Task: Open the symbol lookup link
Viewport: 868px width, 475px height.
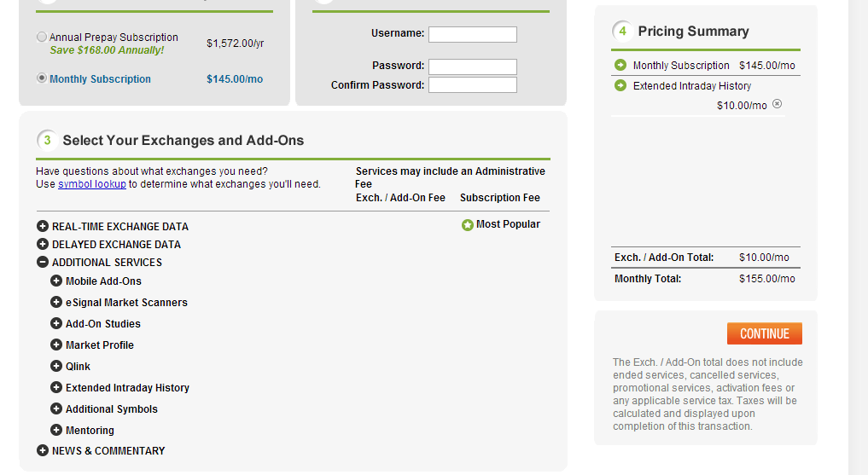Action: click(x=92, y=184)
